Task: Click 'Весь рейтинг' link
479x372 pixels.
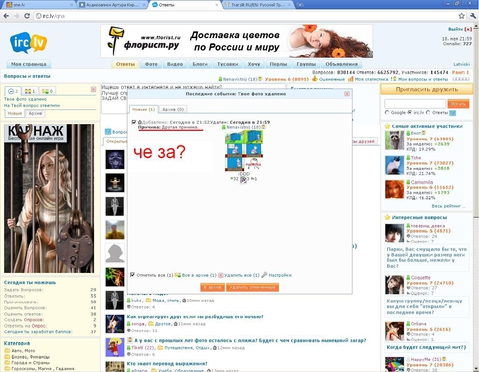Action: point(448,206)
